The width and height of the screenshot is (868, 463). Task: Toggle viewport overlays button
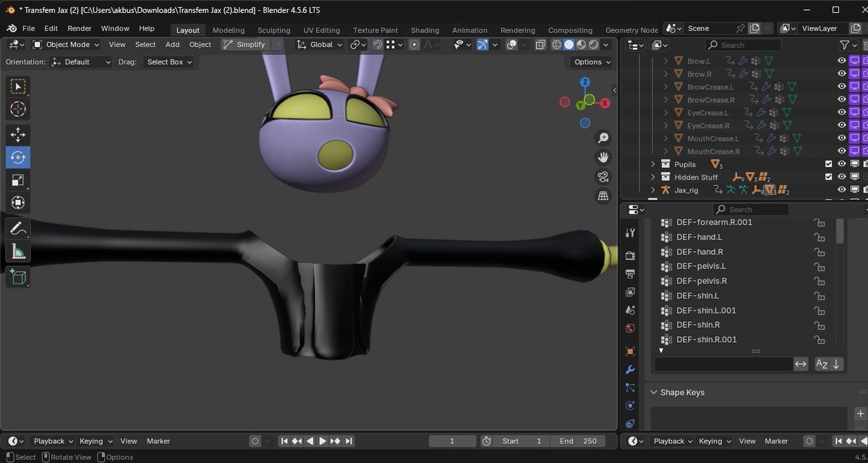(511, 44)
